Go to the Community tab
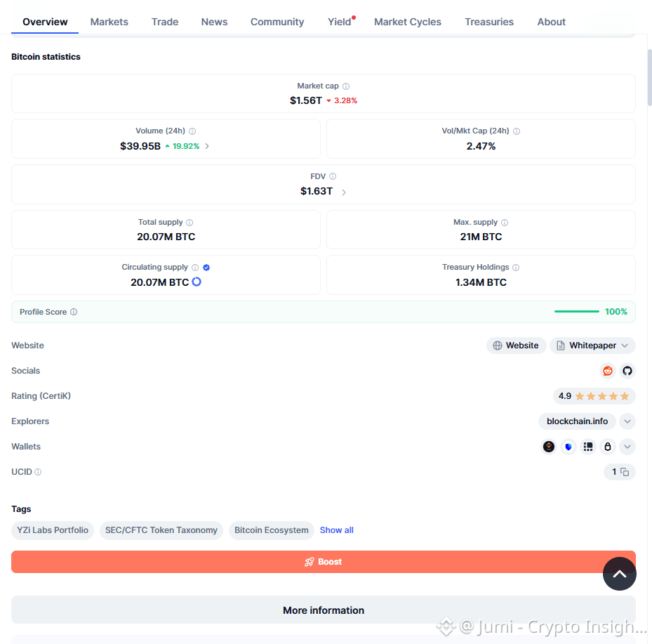Image resolution: width=652 pixels, height=644 pixels. [277, 22]
